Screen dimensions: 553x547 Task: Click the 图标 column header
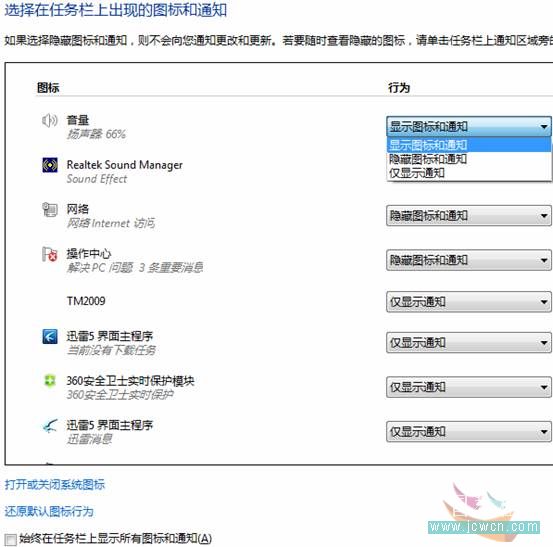coord(48,87)
